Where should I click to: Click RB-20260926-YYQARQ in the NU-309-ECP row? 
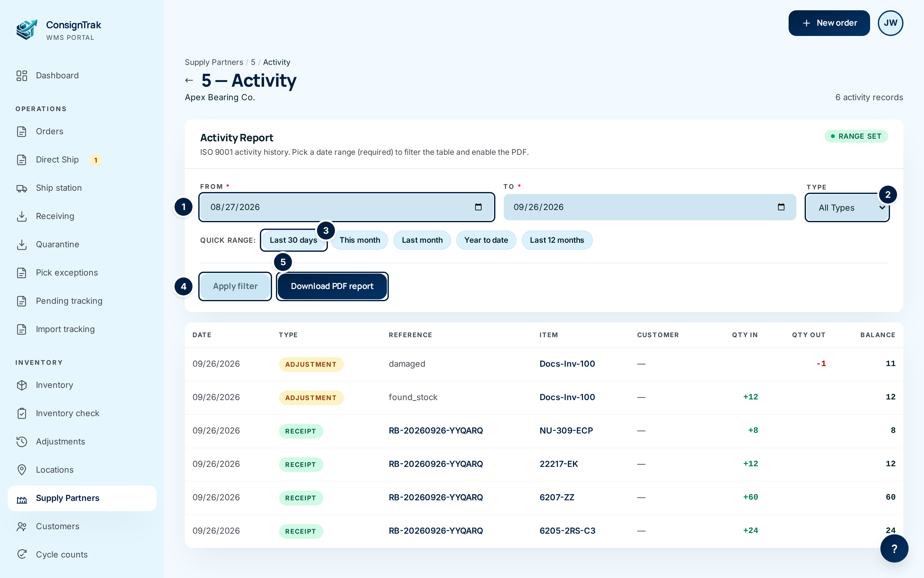point(436,431)
